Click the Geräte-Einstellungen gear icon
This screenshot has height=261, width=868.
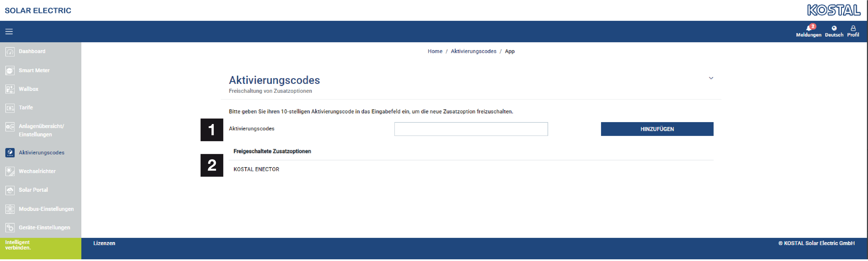point(10,228)
